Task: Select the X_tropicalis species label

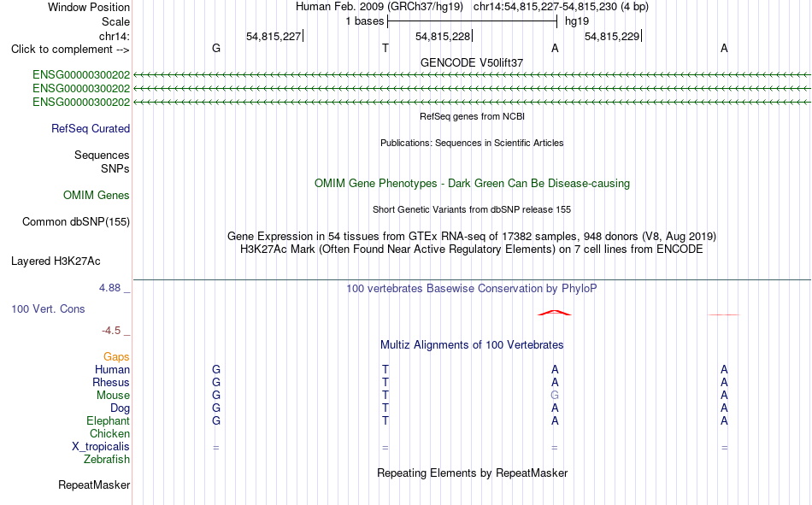Action: click(101, 447)
